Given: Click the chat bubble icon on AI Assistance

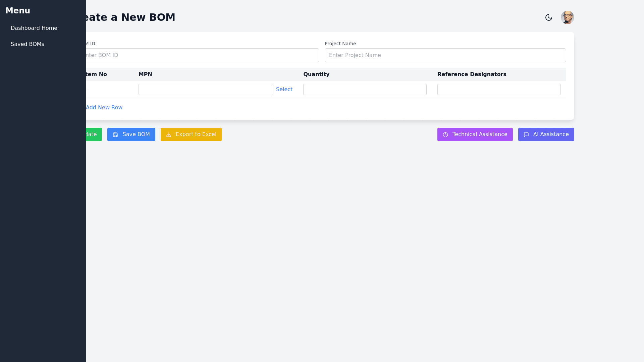Looking at the screenshot, I should pyautogui.click(x=526, y=135).
